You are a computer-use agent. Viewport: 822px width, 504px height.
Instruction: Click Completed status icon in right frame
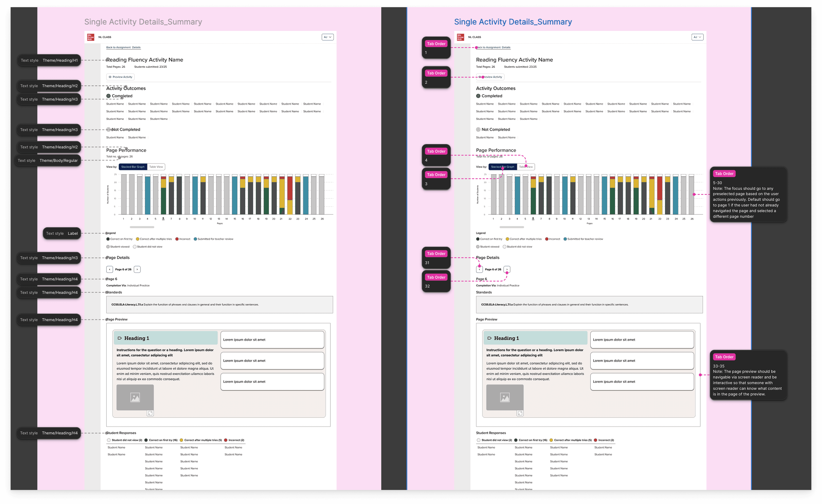pos(478,96)
